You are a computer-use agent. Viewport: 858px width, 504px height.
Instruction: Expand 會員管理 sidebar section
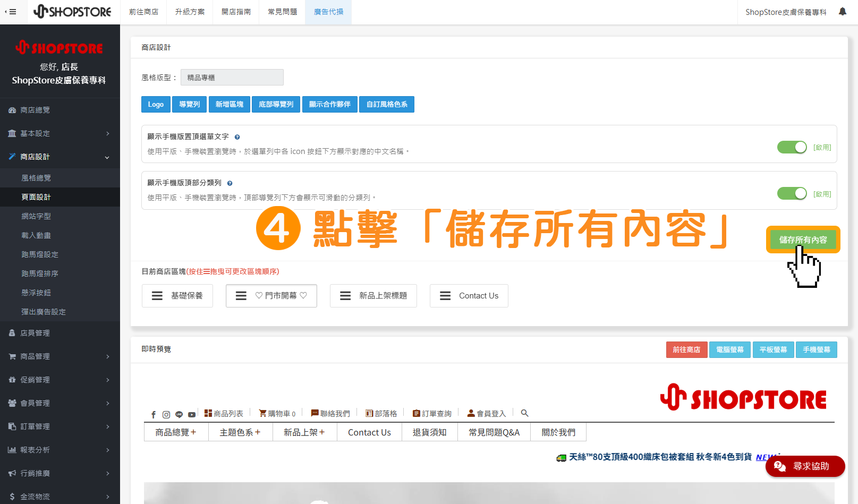60,403
